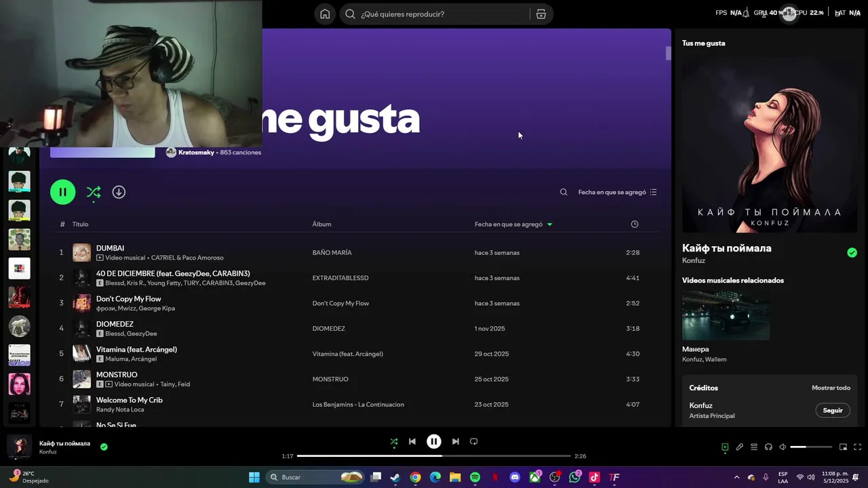Follow Konfuz with Seguir button

point(832,410)
